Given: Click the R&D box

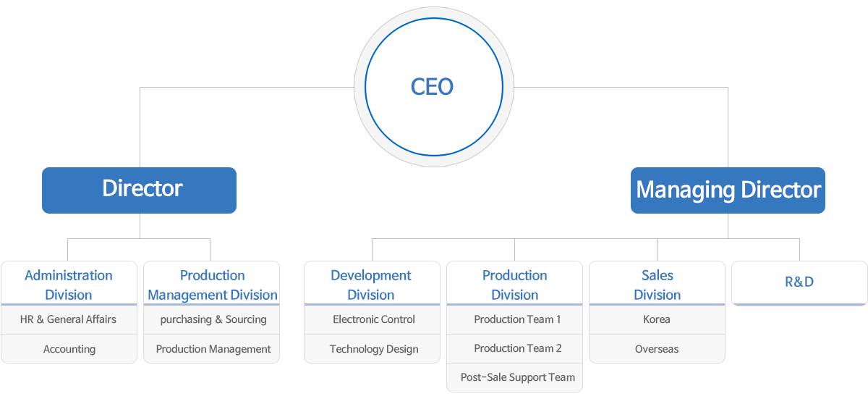Looking at the screenshot, I should pos(799,282).
